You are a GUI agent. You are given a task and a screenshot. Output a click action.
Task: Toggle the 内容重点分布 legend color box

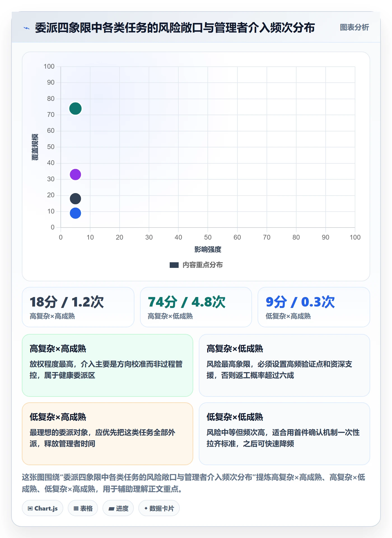click(174, 265)
